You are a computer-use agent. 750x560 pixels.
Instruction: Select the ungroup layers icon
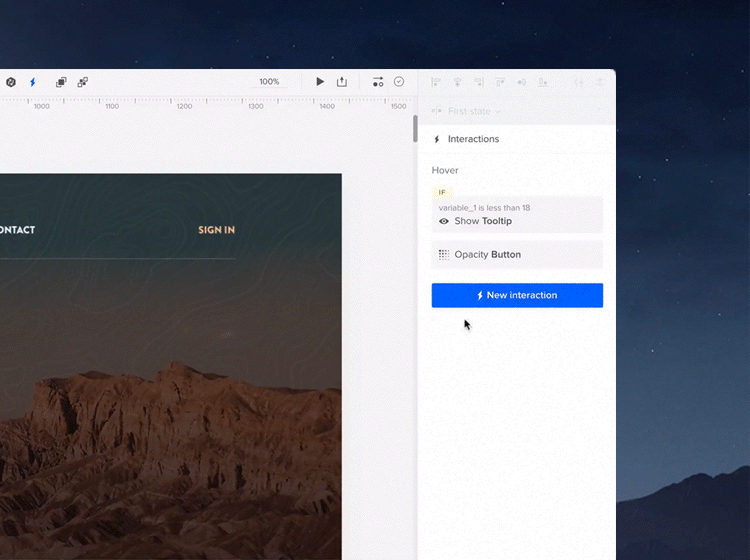(82, 82)
